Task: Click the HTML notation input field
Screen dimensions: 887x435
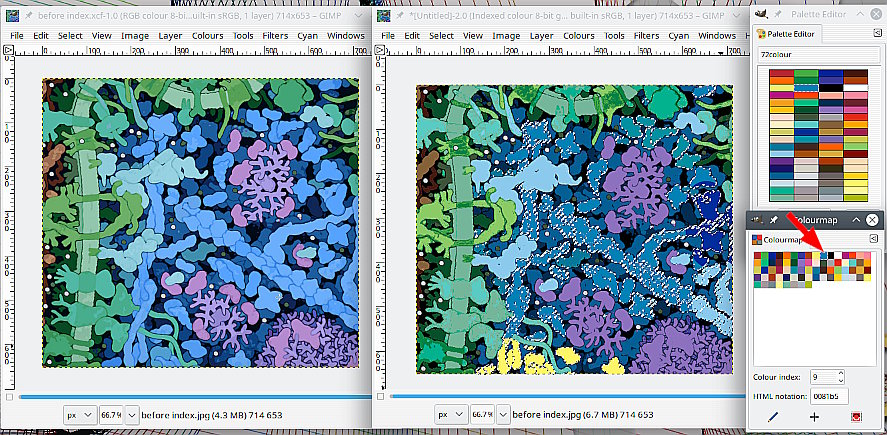Action: pyautogui.click(x=829, y=396)
